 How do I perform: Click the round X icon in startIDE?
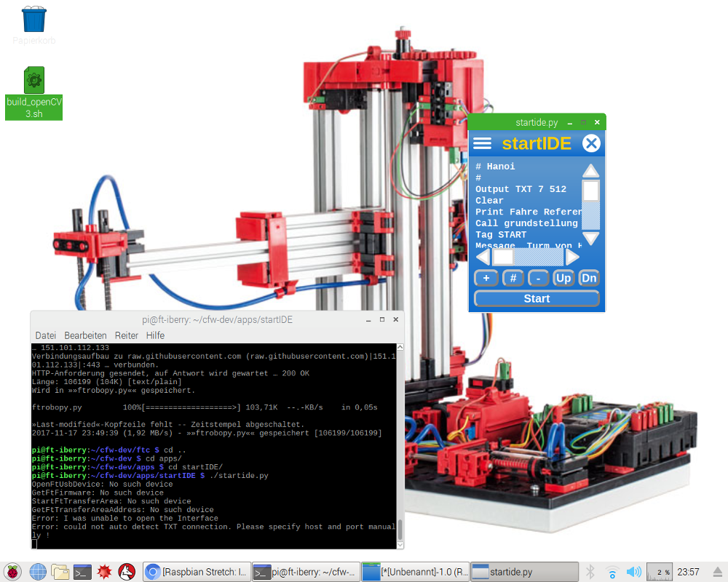591,143
